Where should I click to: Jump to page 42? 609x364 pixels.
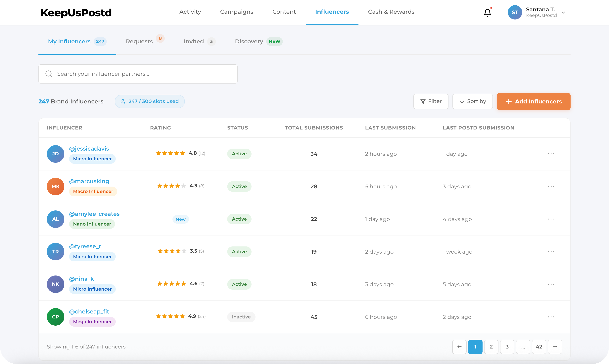click(x=539, y=346)
